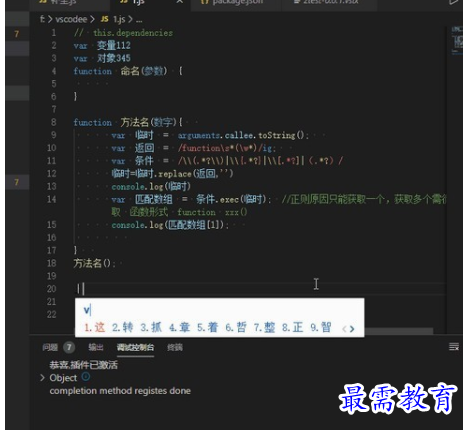
Task: Click regex '/function\s*(\w*)/ig' on line 10
Action: coord(225,148)
